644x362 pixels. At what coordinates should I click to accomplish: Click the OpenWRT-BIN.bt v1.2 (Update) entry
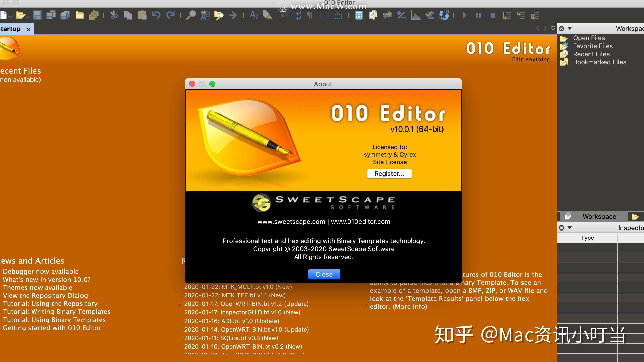tap(246, 304)
